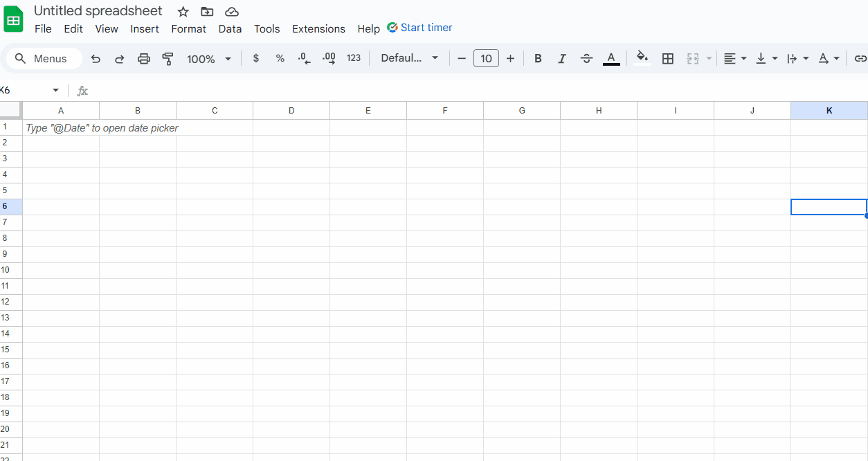Viewport: 868px width, 461px height.
Task: Open the zoom 100% dropdown
Action: pyautogui.click(x=209, y=59)
